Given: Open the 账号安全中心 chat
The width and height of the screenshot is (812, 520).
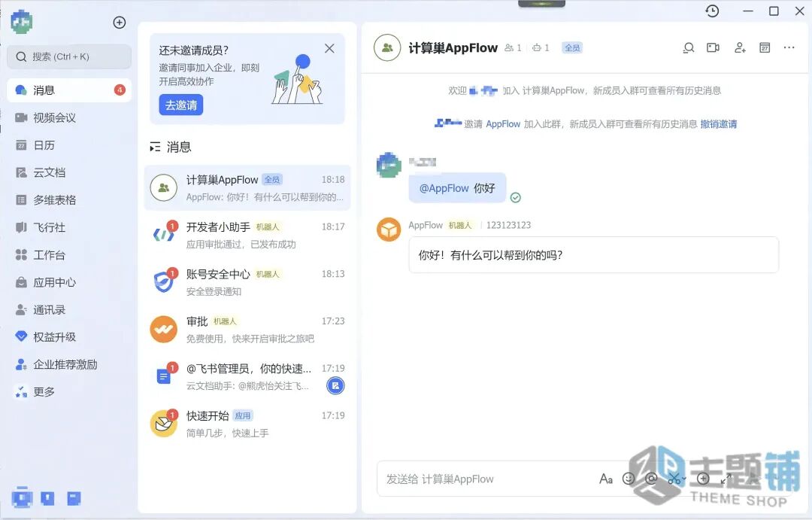Looking at the screenshot, I should click(x=247, y=282).
